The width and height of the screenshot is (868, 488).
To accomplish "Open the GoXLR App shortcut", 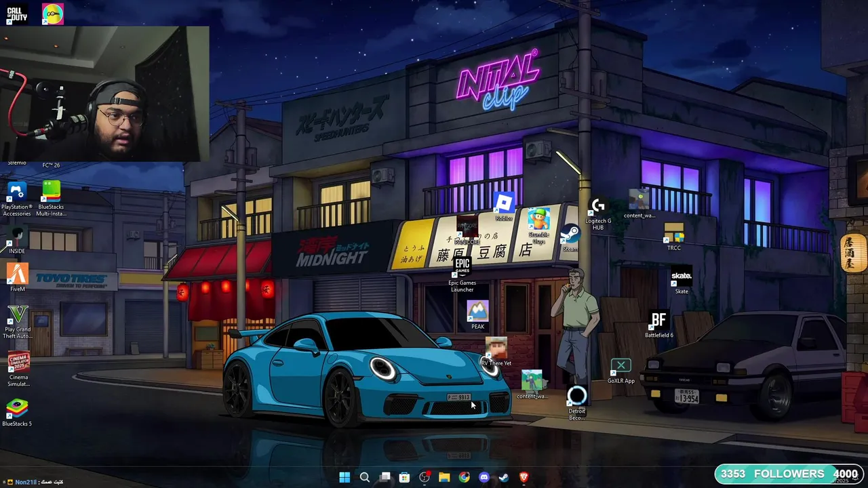I will [620, 371].
